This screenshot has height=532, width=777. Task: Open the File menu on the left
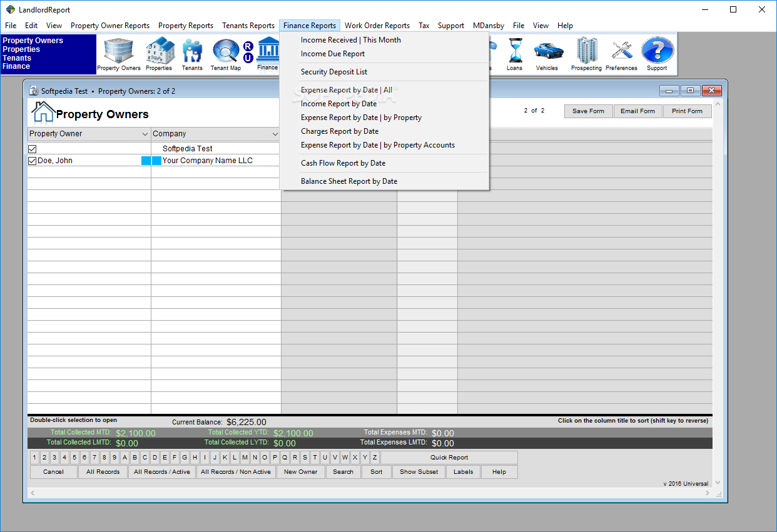(x=11, y=26)
